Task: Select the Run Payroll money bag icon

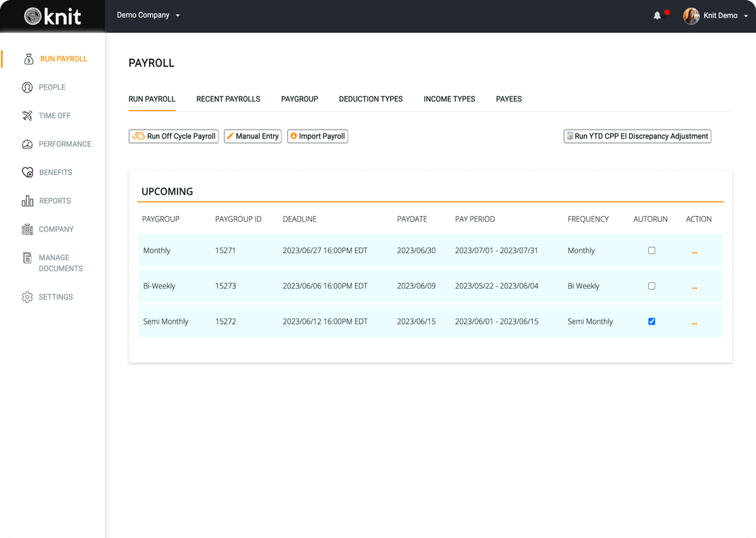Action: [28, 59]
